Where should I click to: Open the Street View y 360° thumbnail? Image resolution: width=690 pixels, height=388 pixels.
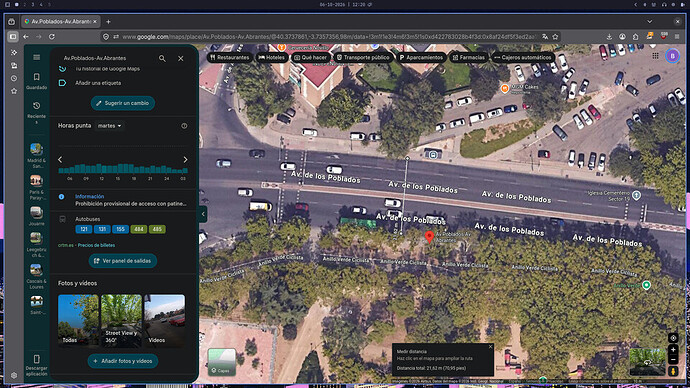121,321
